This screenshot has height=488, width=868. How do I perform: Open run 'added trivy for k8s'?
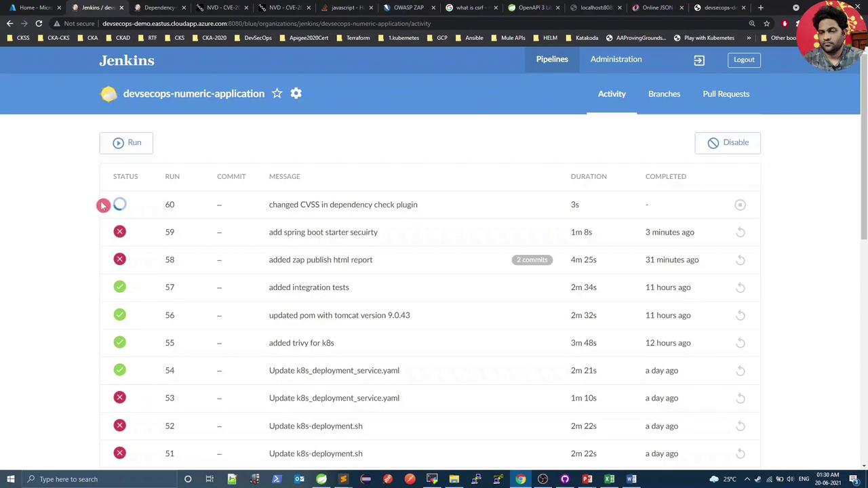coord(302,343)
